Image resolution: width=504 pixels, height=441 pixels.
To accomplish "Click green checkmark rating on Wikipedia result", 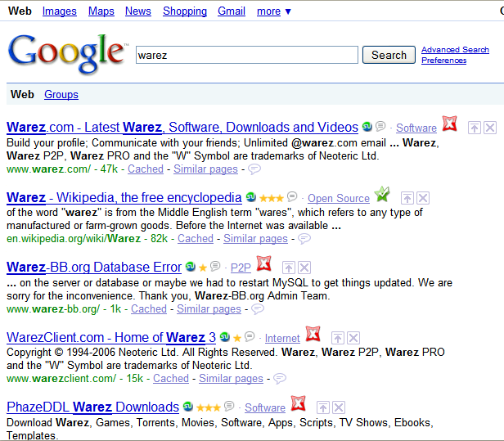I will point(382,194).
